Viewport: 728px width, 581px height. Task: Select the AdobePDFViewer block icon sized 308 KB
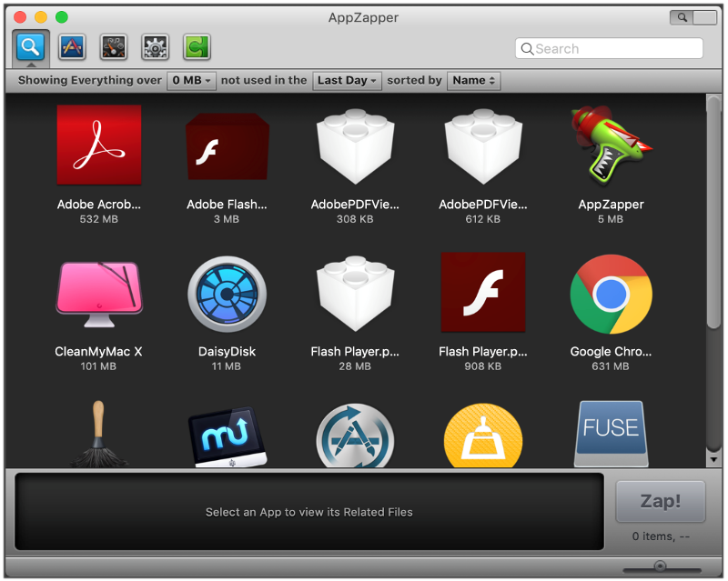(355, 145)
